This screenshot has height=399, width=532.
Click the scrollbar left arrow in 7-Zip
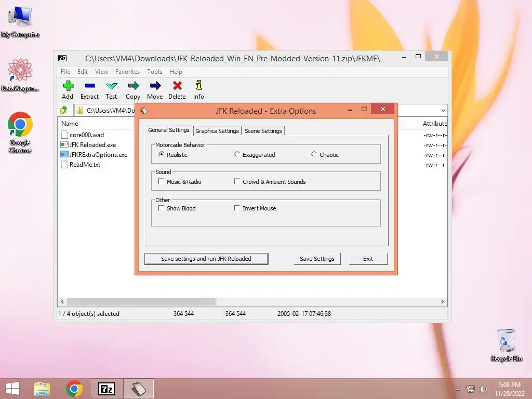62,302
